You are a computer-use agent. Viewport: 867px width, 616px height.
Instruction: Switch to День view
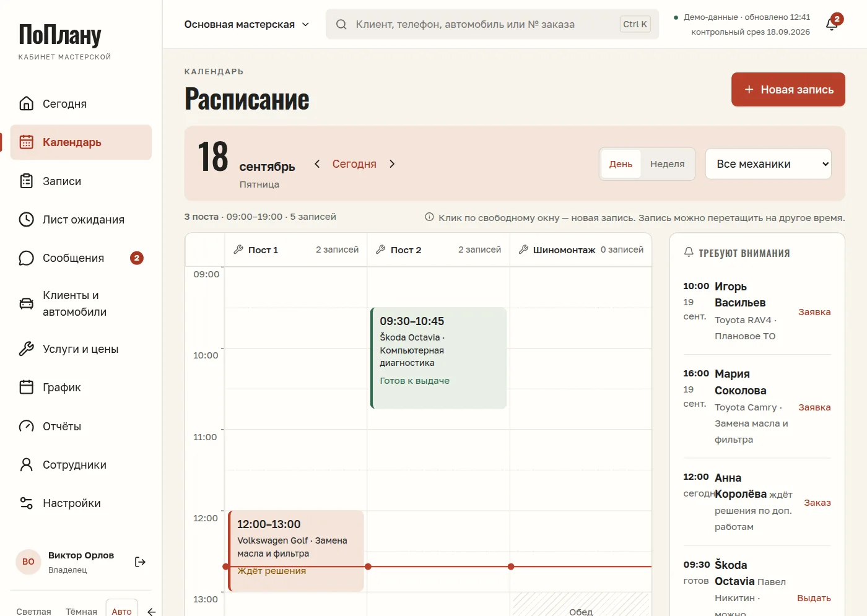tap(621, 164)
